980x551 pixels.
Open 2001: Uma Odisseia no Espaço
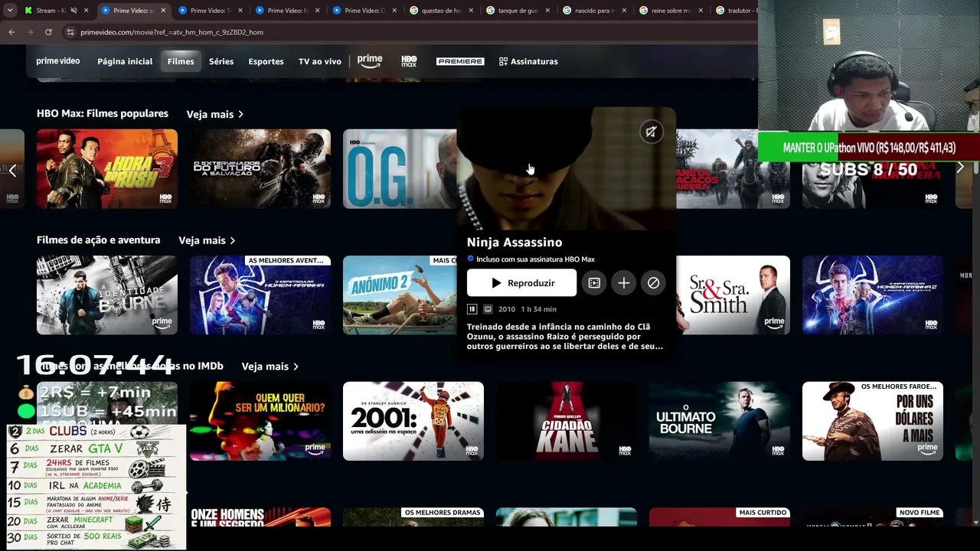point(413,422)
